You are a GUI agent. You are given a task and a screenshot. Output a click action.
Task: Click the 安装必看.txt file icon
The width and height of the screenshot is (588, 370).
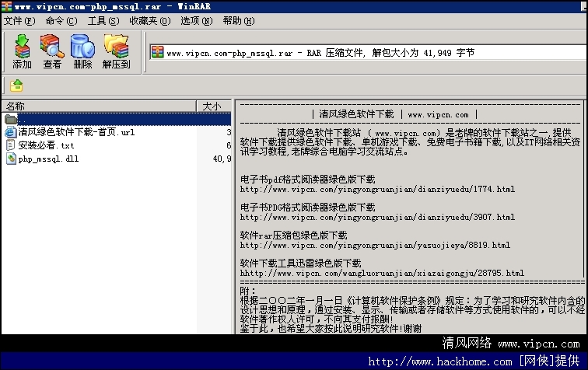click(11, 145)
